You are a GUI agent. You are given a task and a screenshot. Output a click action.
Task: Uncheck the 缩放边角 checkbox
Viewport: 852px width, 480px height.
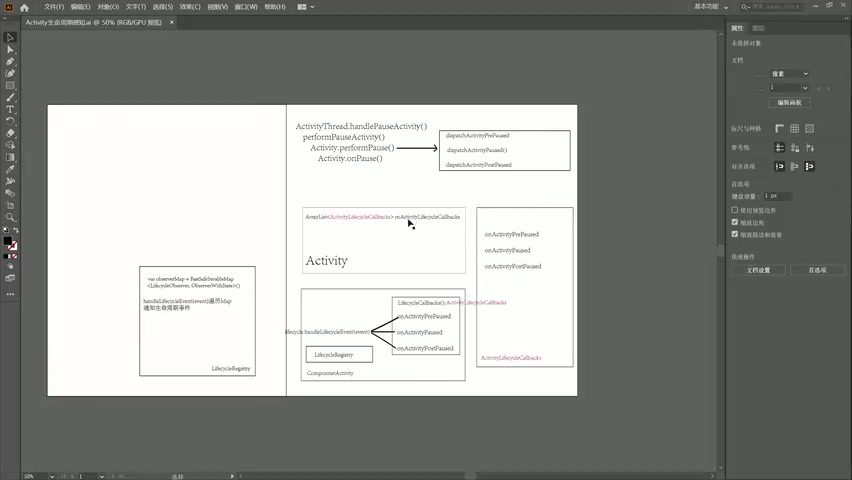(735, 223)
